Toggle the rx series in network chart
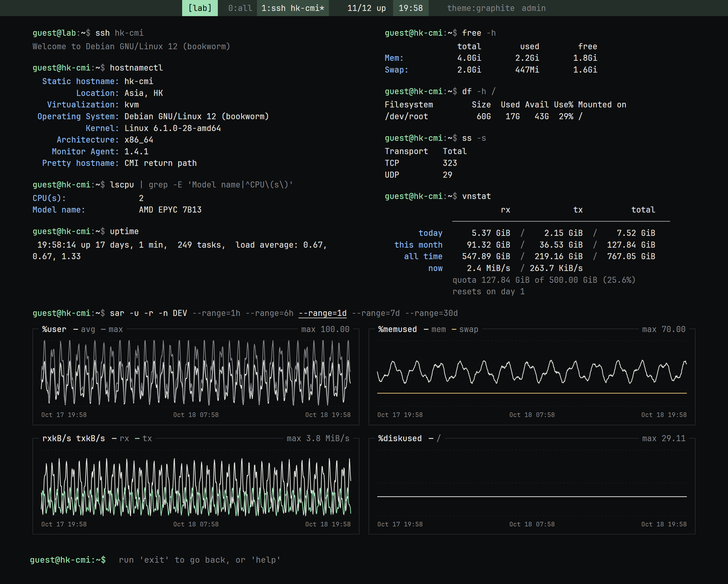Screen dimensions: 728x584 point(120,438)
